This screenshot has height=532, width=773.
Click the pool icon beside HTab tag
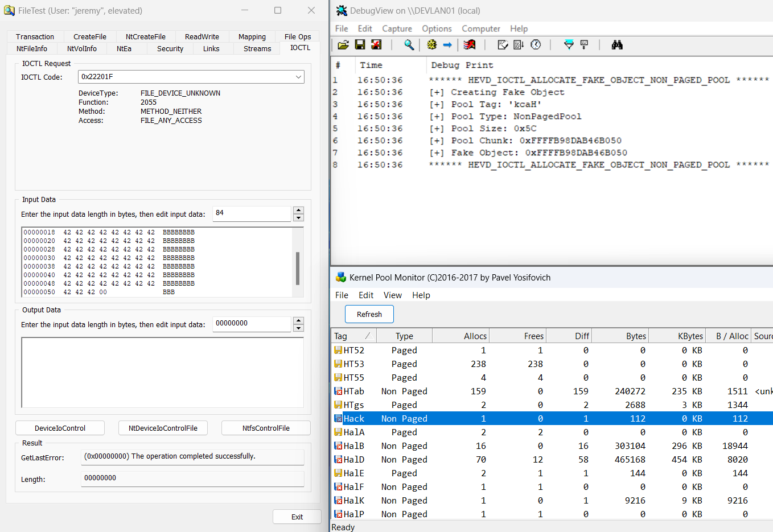tap(338, 391)
